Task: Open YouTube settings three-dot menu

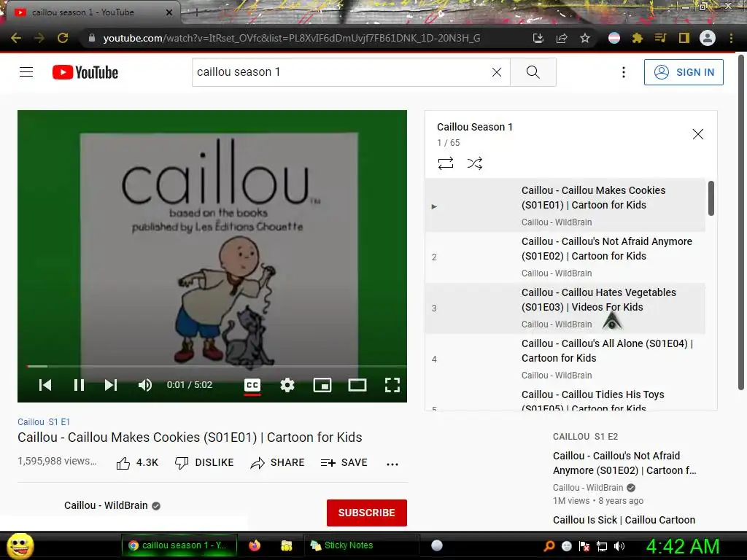Action: click(x=623, y=72)
